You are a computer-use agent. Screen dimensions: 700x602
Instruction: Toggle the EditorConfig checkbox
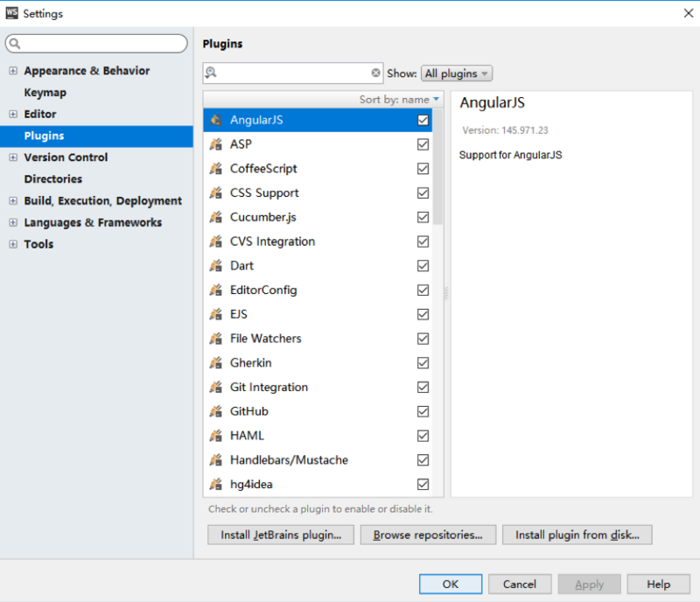[x=423, y=290]
